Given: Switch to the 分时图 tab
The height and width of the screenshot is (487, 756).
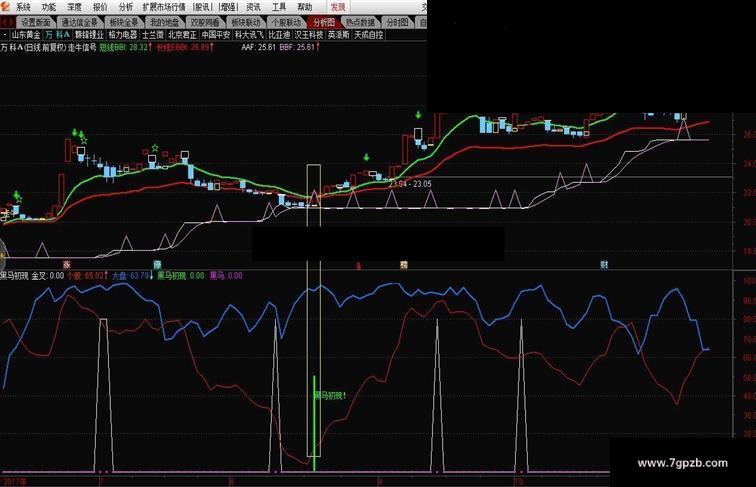Looking at the screenshot, I should pos(397,22).
